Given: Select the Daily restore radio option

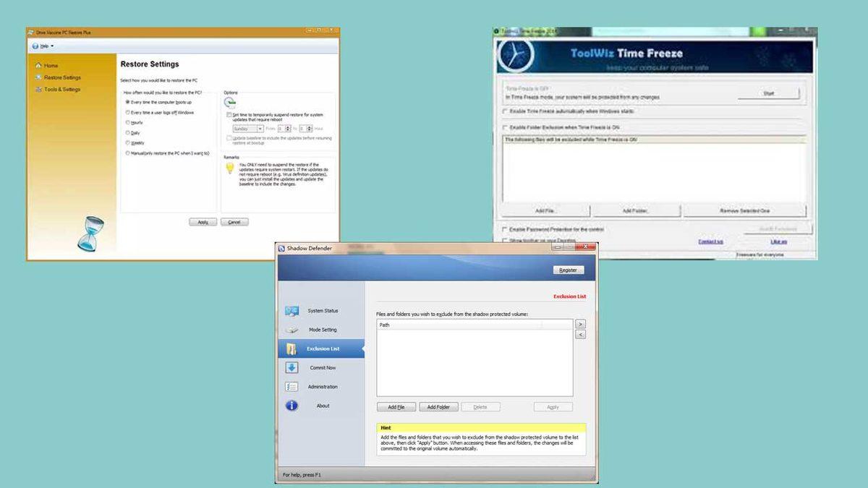Looking at the screenshot, I should tap(128, 133).
